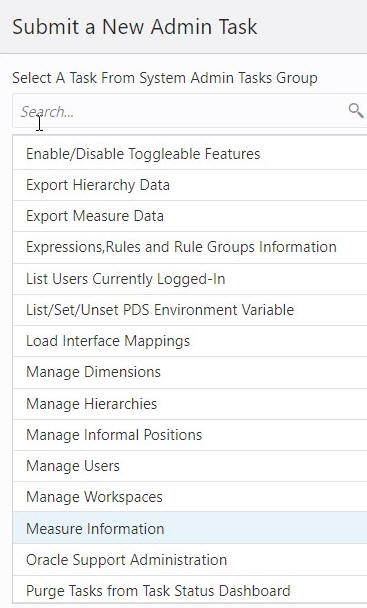Screen dimensions: 367x608
Task: Select Enable/Disable Toggleable Features task
Action: click(190, 154)
